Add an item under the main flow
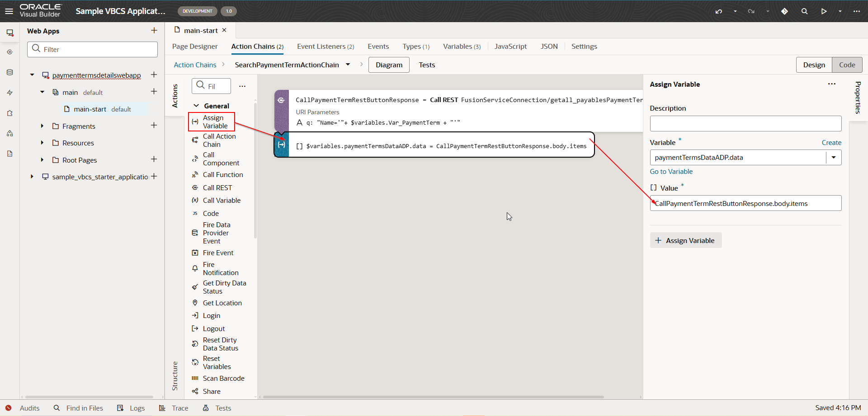This screenshot has width=868, height=416. [154, 92]
